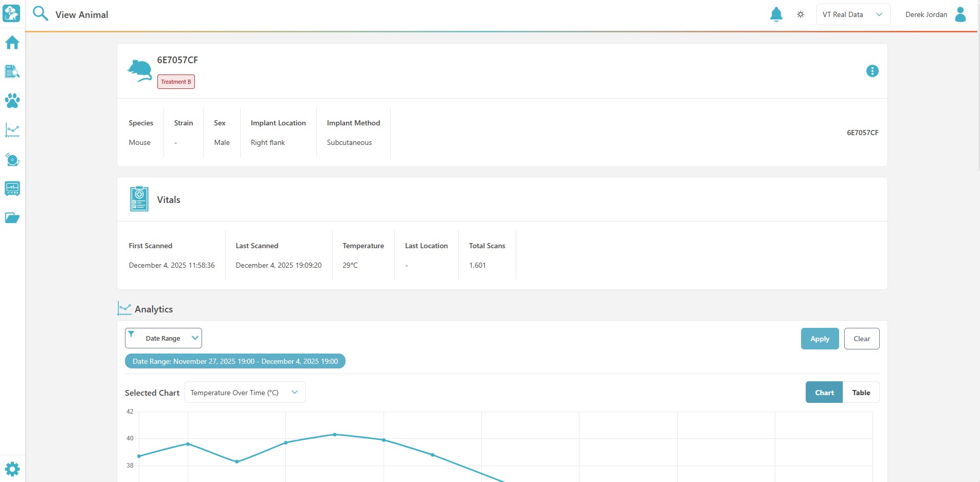Apply the analytics filter
The image size is (980, 482).
coord(820,339)
